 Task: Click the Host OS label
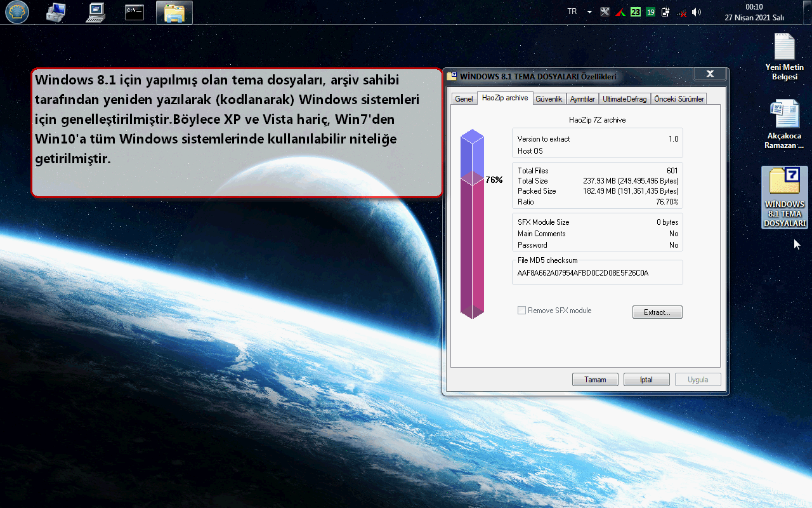530,151
